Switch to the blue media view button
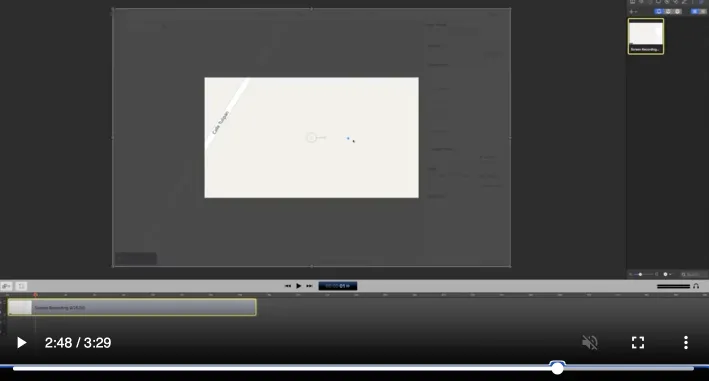 (x=695, y=11)
